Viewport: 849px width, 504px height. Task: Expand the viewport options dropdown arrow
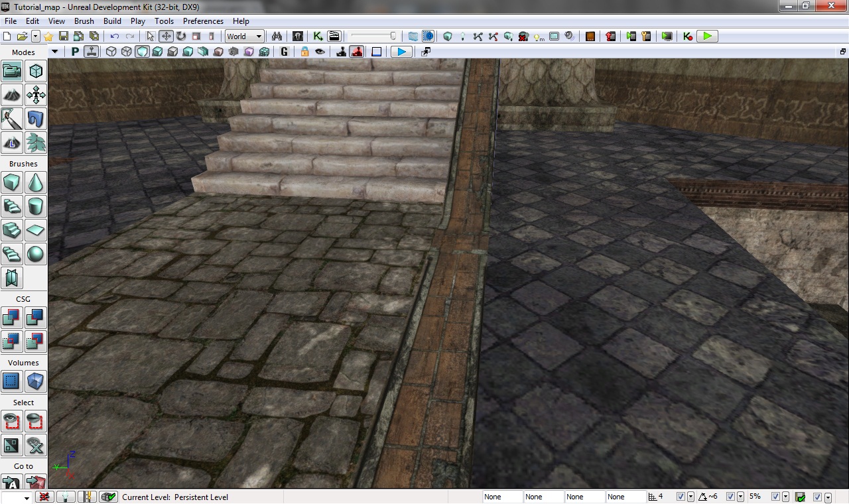pyautogui.click(x=54, y=52)
